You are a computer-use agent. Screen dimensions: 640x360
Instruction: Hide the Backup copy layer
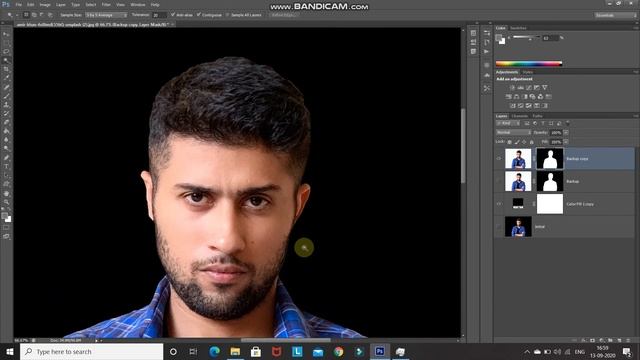(x=499, y=158)
